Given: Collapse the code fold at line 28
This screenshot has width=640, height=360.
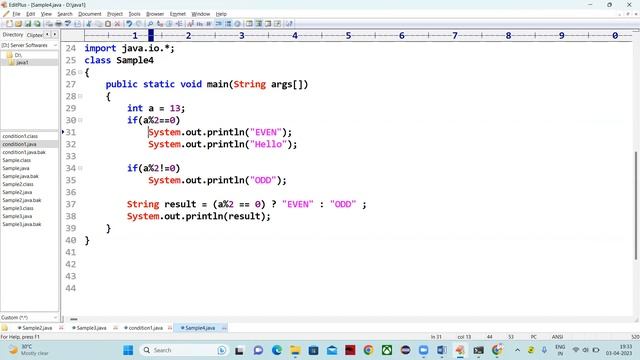Looking at the screenshot, I should pyautogui.click(x=80, y=96).
